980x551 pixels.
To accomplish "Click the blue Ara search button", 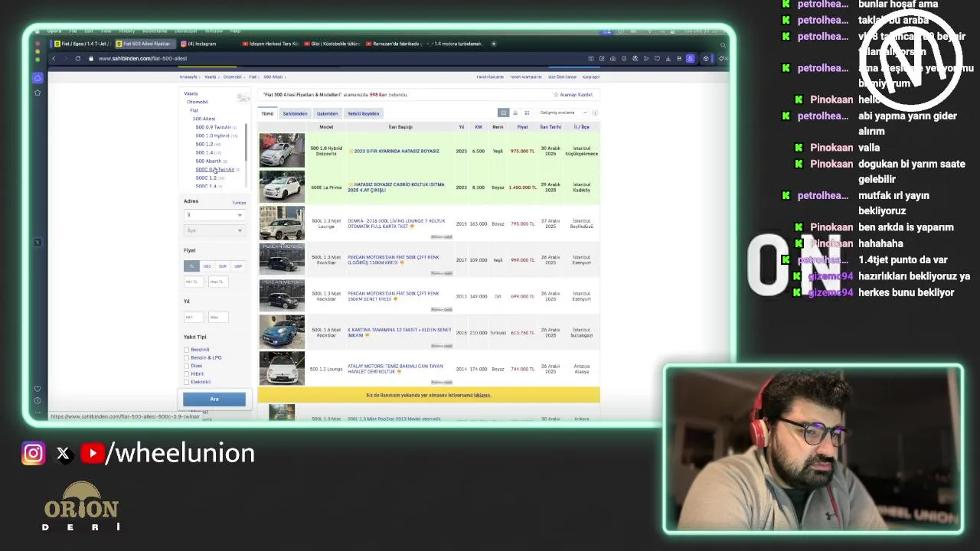I will [214, 399].
